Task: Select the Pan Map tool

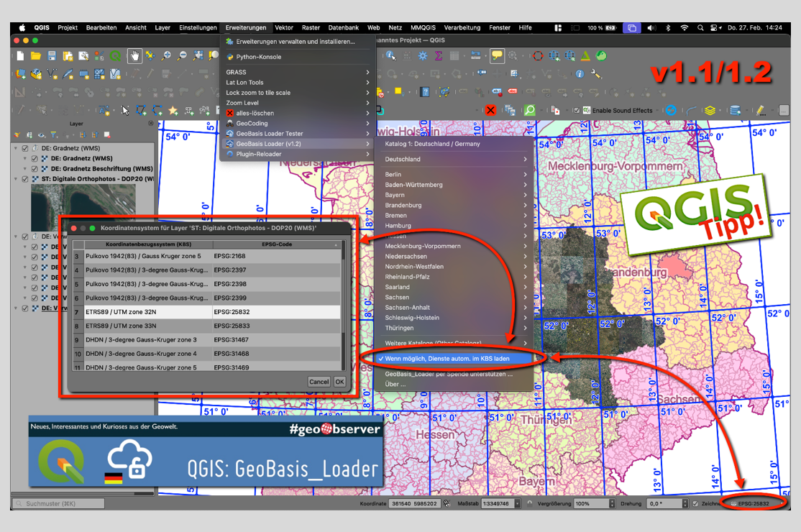Action: [134, 55]
